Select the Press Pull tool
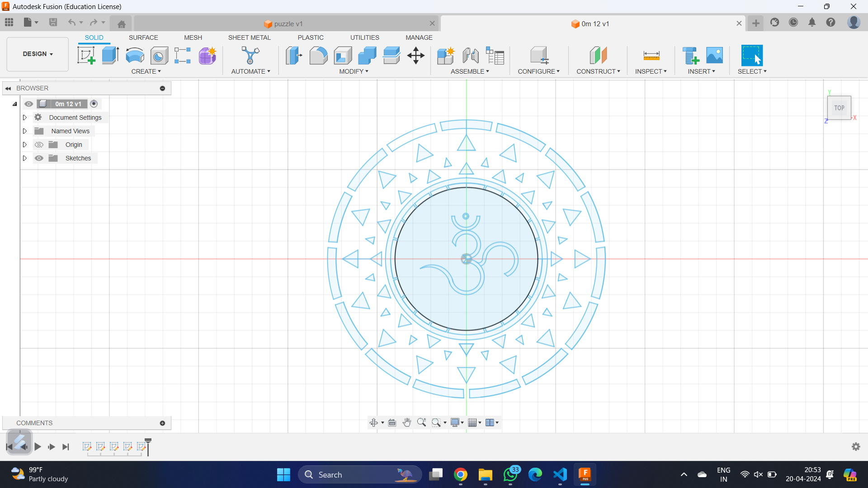The height and width of the screenshot is (488, 868). [294, 56]
